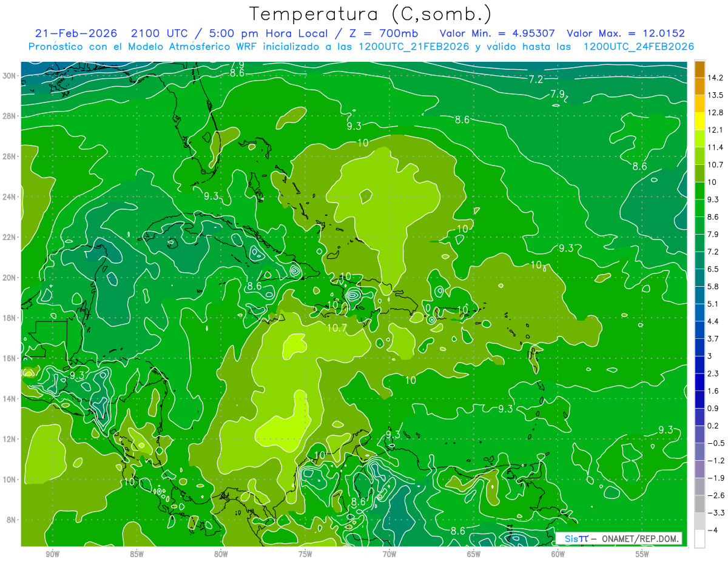
Task: Click the orange band atop the colorbar
Action: 699,69
